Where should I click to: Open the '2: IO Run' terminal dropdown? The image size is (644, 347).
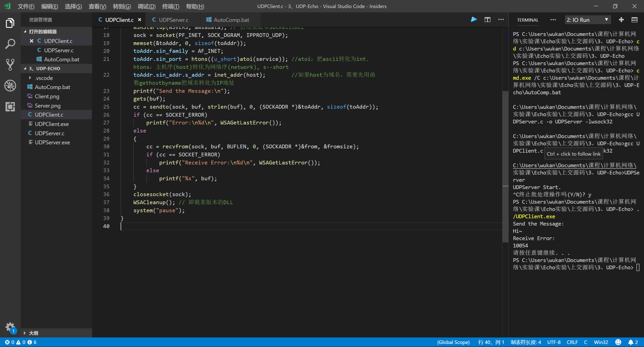point(588,20)
